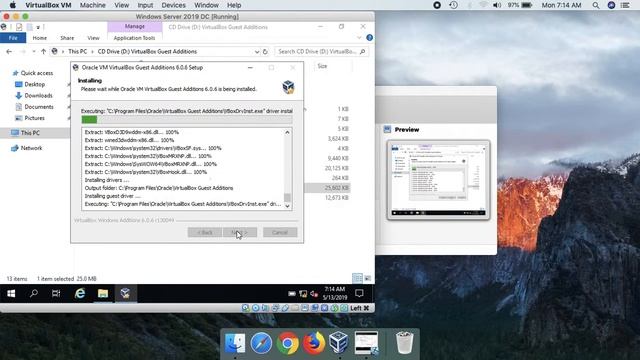Switch to the Share ribbon tab
Screen dimensions: 640x360
tap(67, 38)
